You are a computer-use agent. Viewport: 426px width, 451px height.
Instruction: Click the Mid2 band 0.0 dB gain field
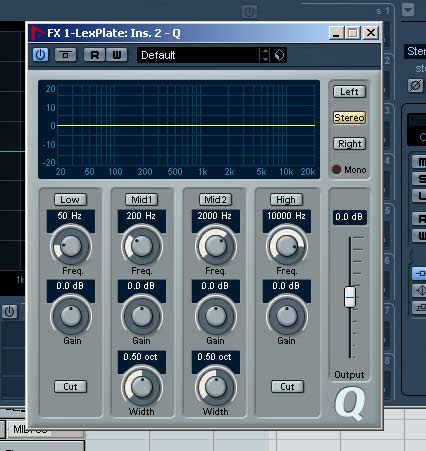click(x=216, y=286)
